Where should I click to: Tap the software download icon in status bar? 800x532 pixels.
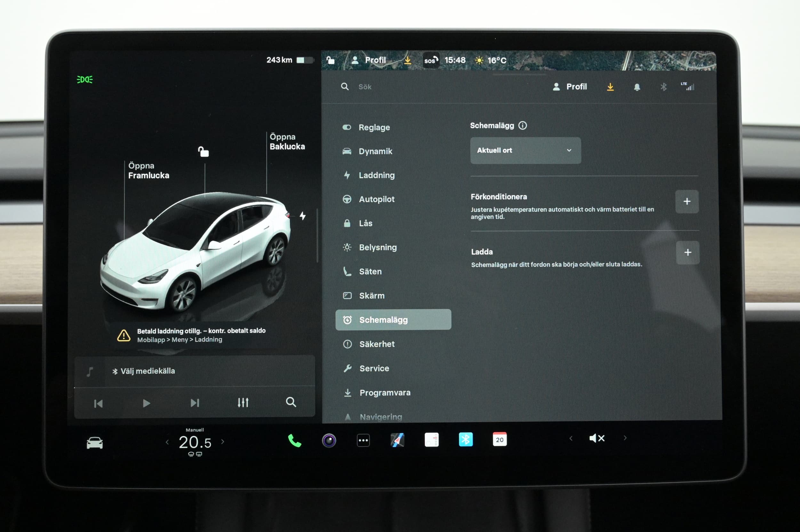pyautogui.click(x=408, y=61)
